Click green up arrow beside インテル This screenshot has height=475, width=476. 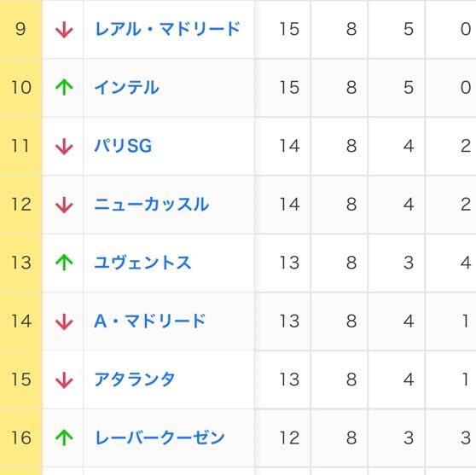pyautogui.click(x=64, y=88)
